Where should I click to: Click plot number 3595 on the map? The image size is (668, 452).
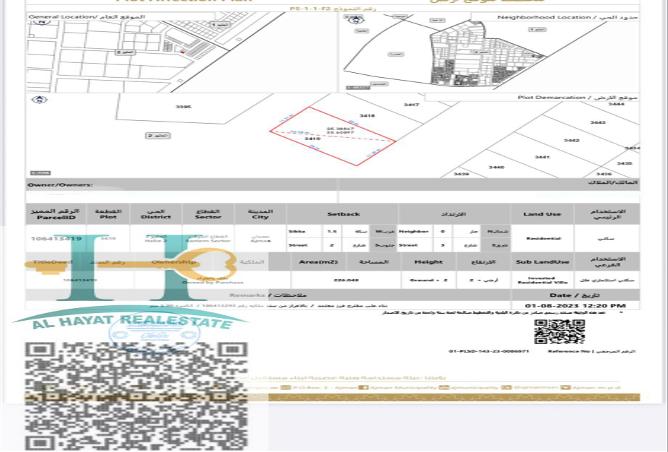click(x=183, y=107)
